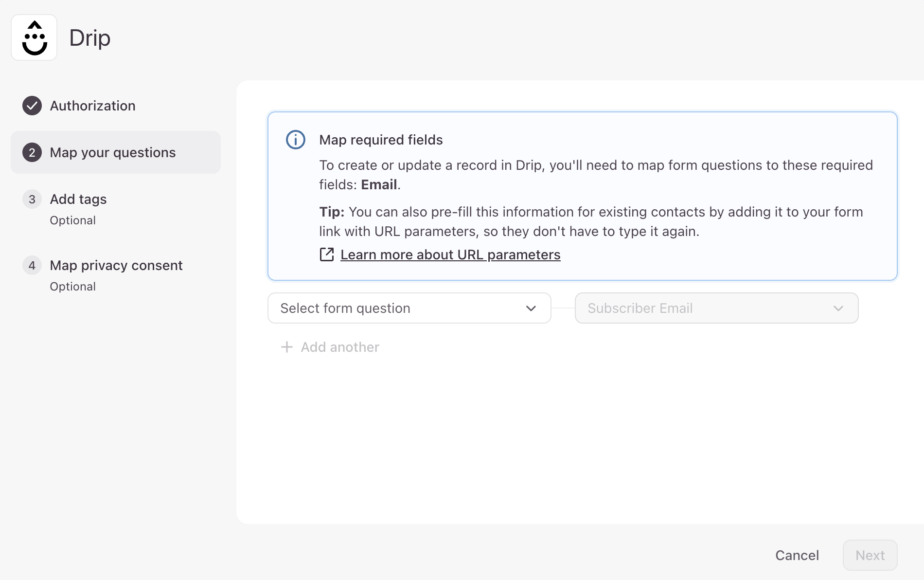Expand the chevron in Subscriber Email field
924x580 pixels.
tap(838, 308)
